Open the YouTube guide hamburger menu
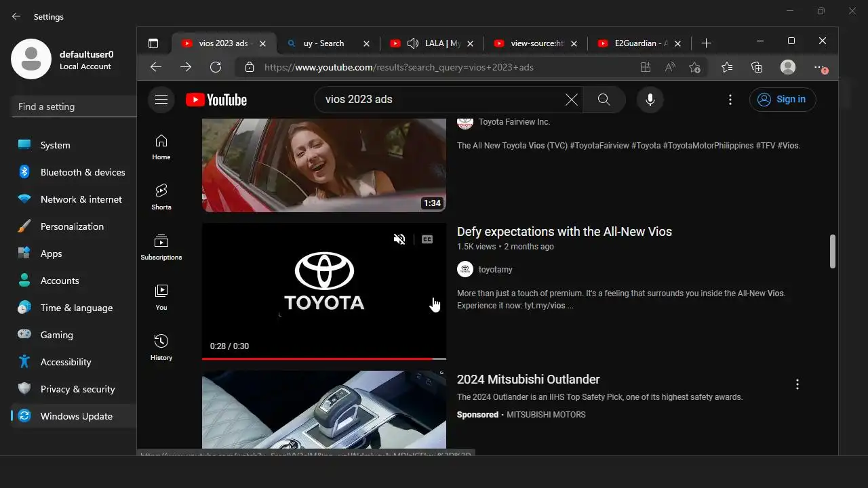Screen dimensions: 868x488 click(x=161, y=100)
